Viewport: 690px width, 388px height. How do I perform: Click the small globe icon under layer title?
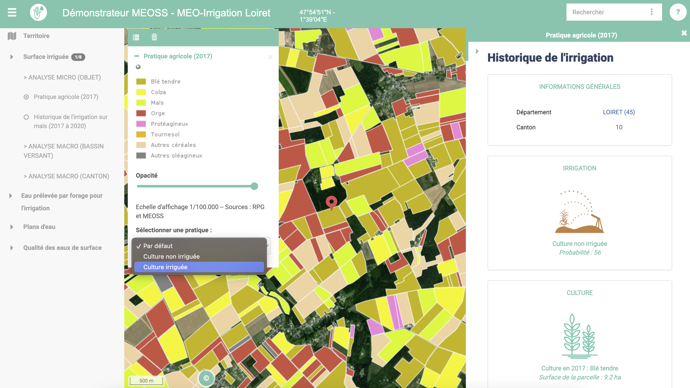(x=138, y=67)
